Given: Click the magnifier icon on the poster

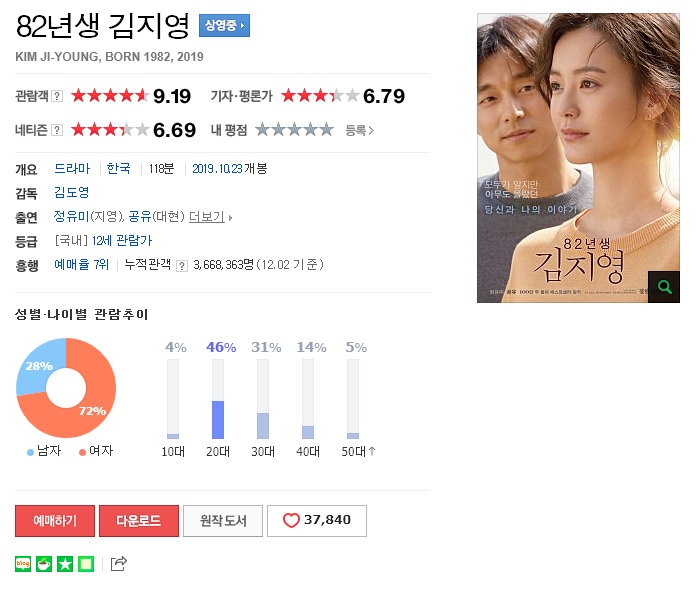Looking at the screenshot, I should 664,287.
